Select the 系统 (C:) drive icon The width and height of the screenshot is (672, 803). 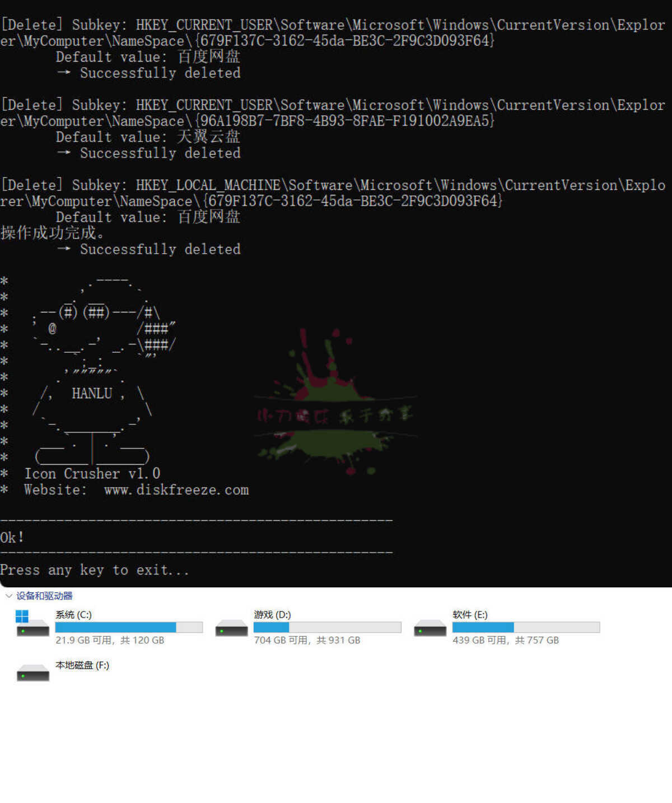tap(32, 626)
